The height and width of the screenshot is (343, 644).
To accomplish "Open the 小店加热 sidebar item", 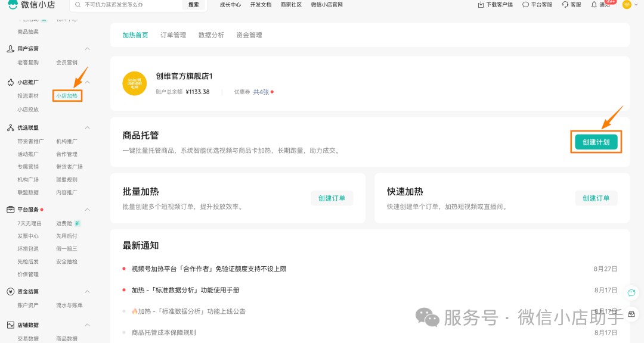I will coord(67,96).
